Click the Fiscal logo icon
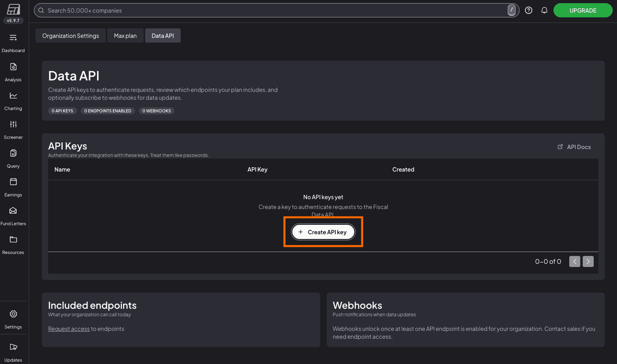The height and width of the screenshot is (364, 617). [13, 9]
